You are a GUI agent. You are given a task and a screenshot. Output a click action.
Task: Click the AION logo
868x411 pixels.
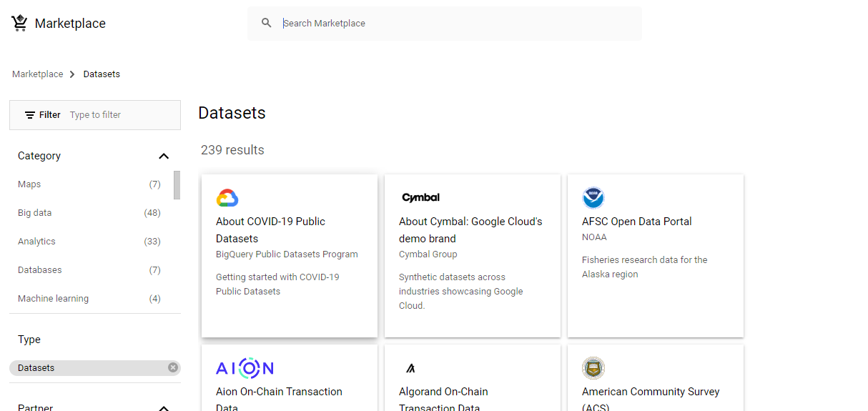coord(245,368)
